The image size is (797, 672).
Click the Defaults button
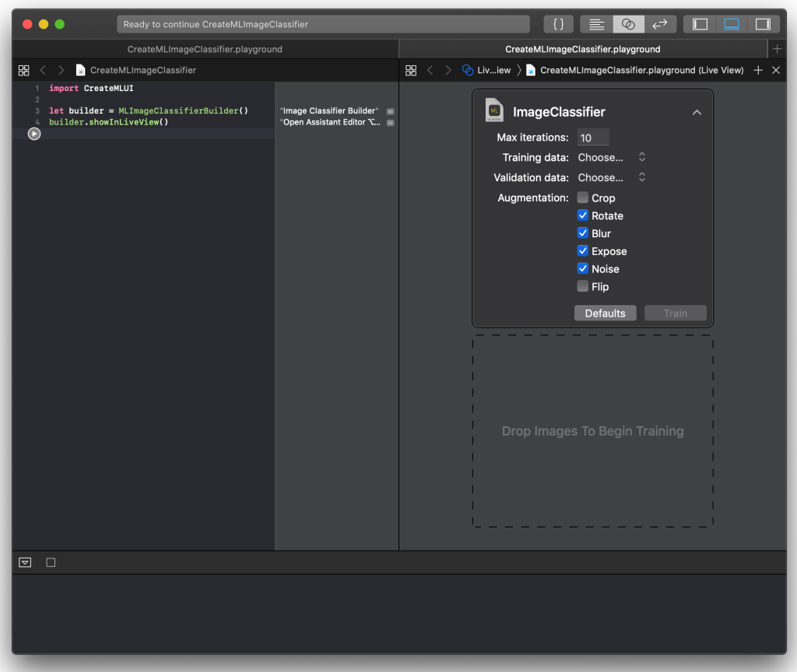pos(605,313)
